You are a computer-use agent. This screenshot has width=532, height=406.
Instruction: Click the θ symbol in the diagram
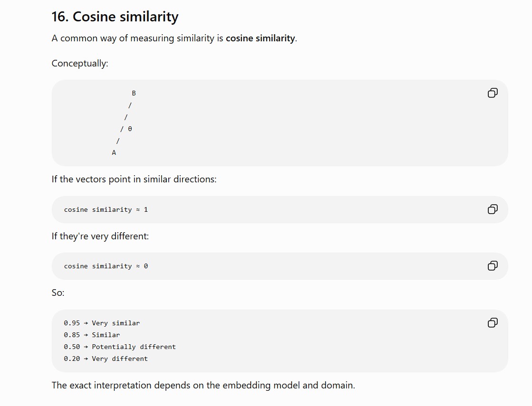tap(130, 129)
